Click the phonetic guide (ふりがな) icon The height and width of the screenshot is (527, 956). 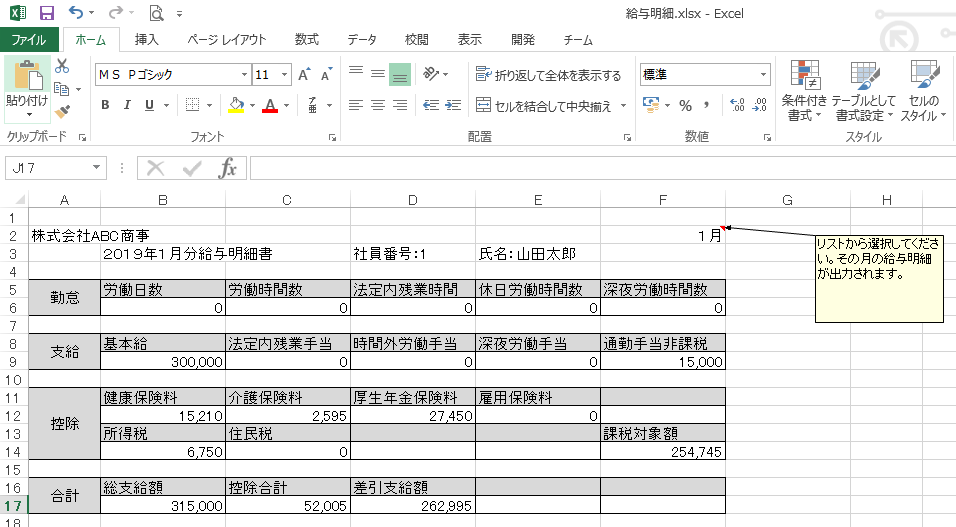pyautogui.click(x=313, y=105)
